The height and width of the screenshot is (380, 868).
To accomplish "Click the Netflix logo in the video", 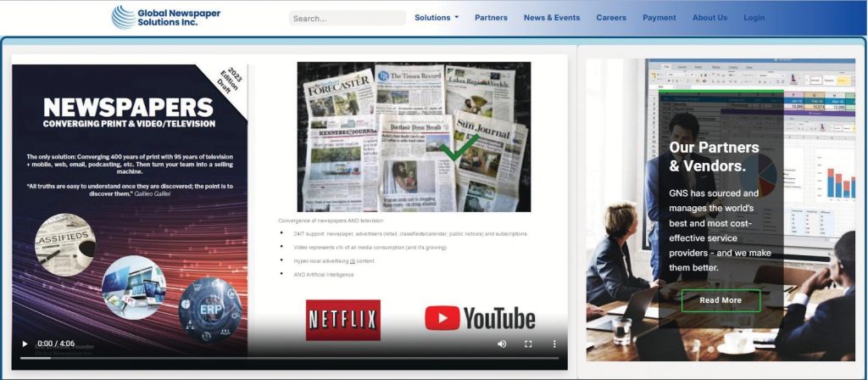I will pos(342,320).
